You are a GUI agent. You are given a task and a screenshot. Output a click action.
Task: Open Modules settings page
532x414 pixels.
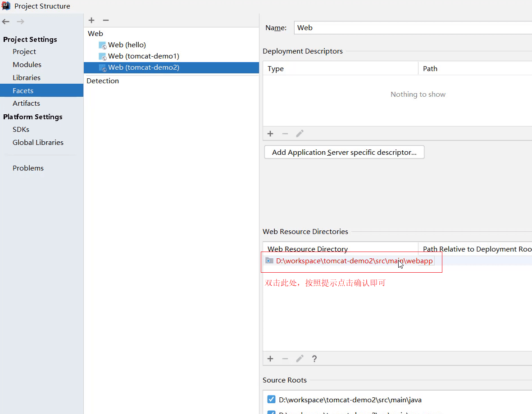click(27, 65)
